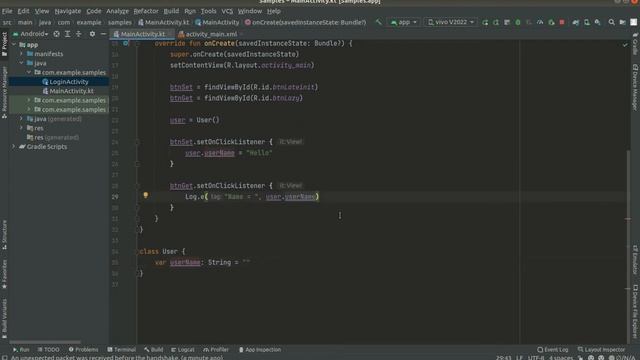Screen dimensions: 640x360
Task: Click Select Opened File target icon
Action: [57, 34]
